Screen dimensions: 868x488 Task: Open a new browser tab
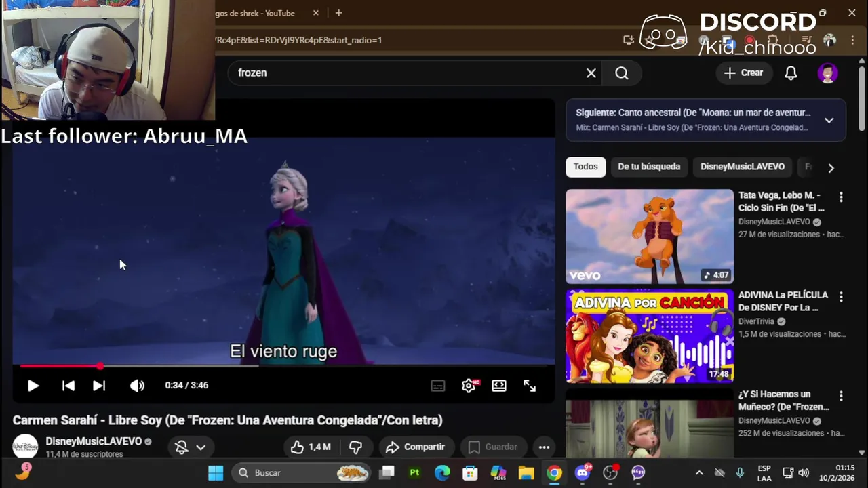[x=338, y=13]
